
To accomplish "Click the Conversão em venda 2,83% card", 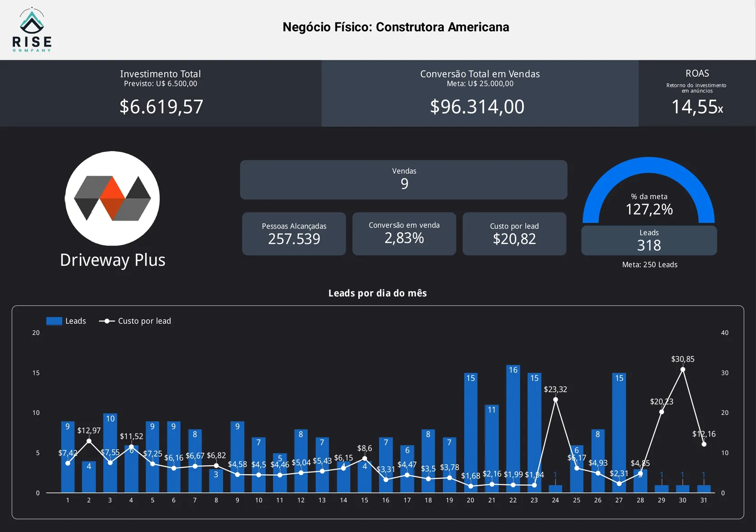I will [x=404, y=234].
